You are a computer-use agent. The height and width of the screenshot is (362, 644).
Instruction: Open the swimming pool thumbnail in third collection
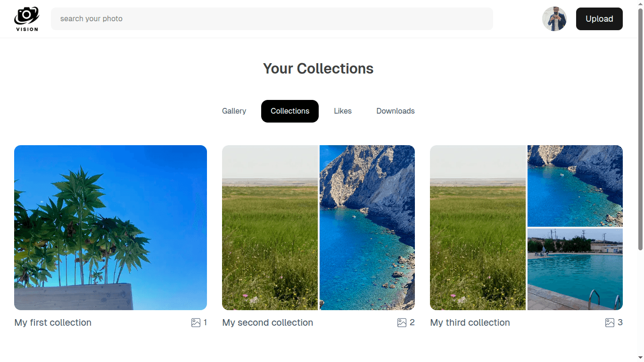tap(575, 269)
